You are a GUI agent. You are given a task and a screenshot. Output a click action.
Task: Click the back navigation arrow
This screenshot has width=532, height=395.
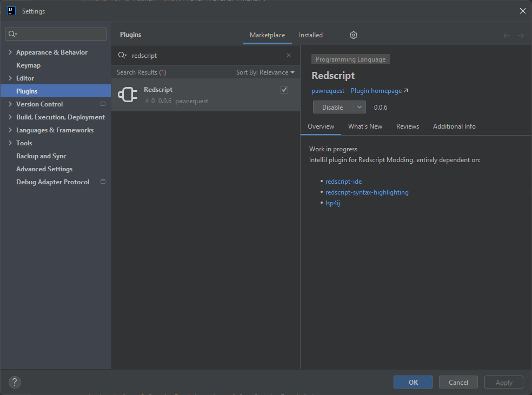point(507,36)
